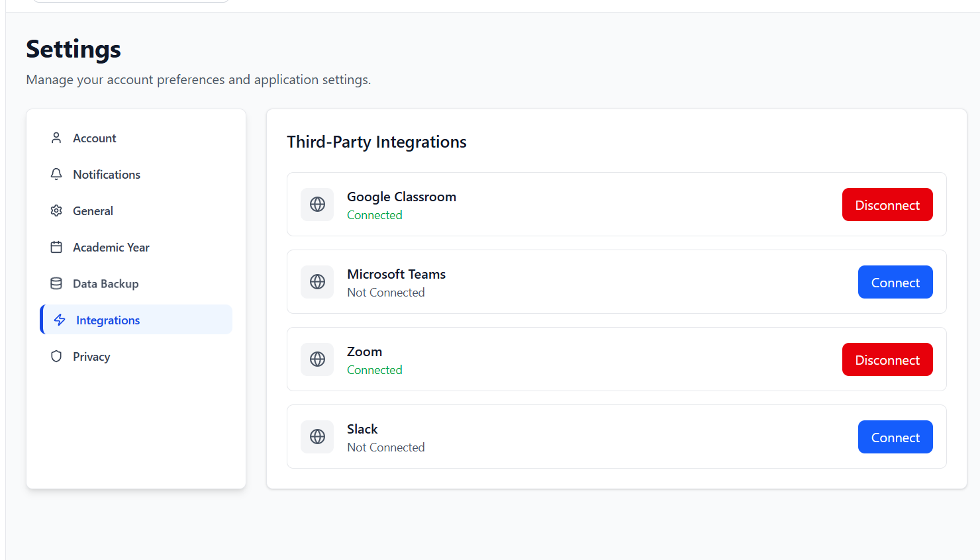
Task: Click the Account person icon
Action: point(56,138)
